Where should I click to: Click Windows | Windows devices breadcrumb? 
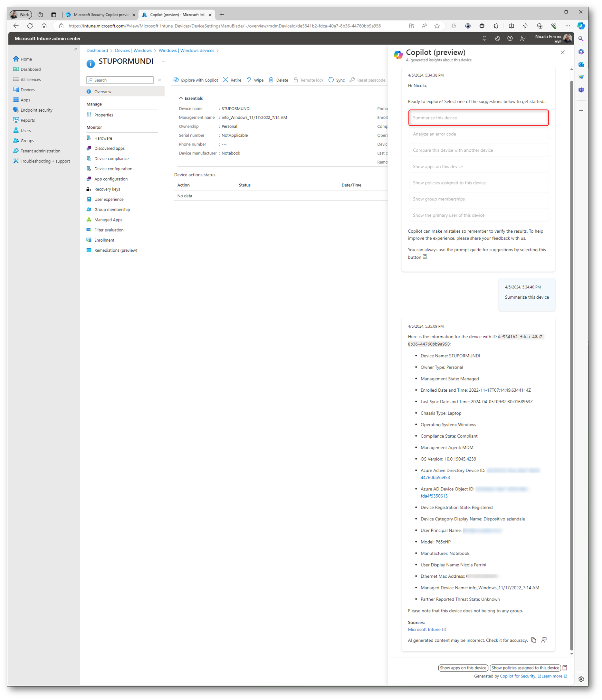pyautogui.click(x=186, y=50)
